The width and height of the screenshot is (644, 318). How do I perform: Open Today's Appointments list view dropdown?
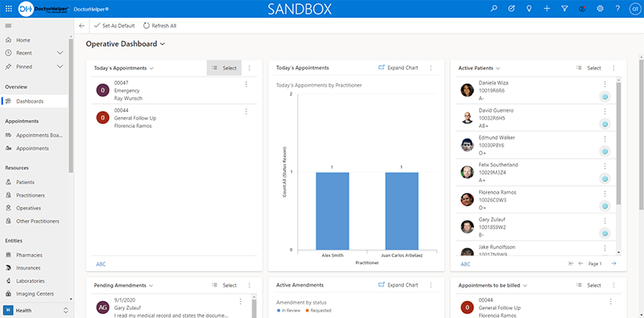tap(151, 68)
